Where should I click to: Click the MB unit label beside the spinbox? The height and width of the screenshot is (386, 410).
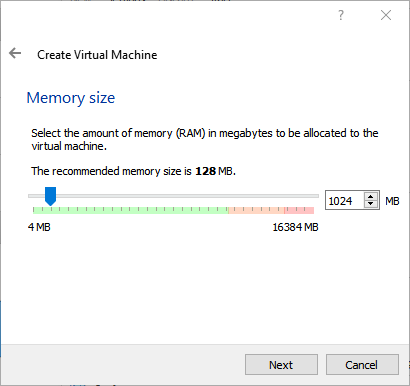pyautogui.click(x=392, y=201)
